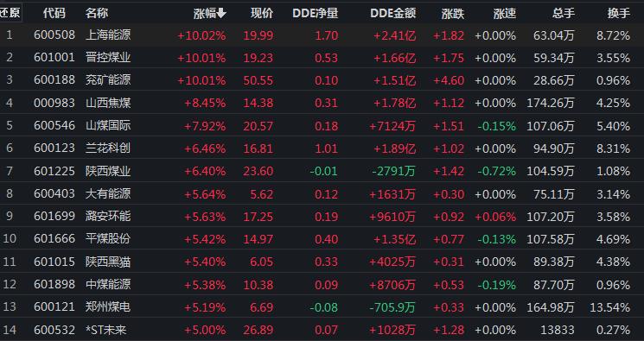Sort table by 代码 column header
This screenshot has height=341, width=644.
(54, 13)
